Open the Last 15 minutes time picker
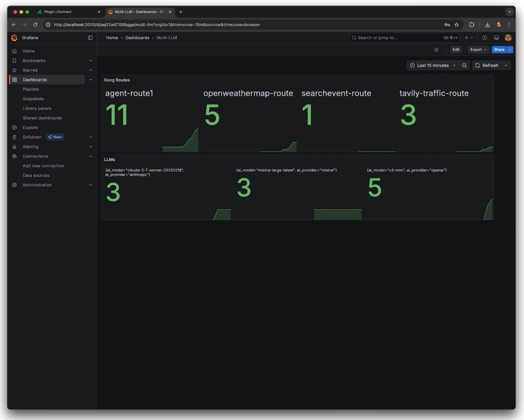 click(x=433, y=65)
